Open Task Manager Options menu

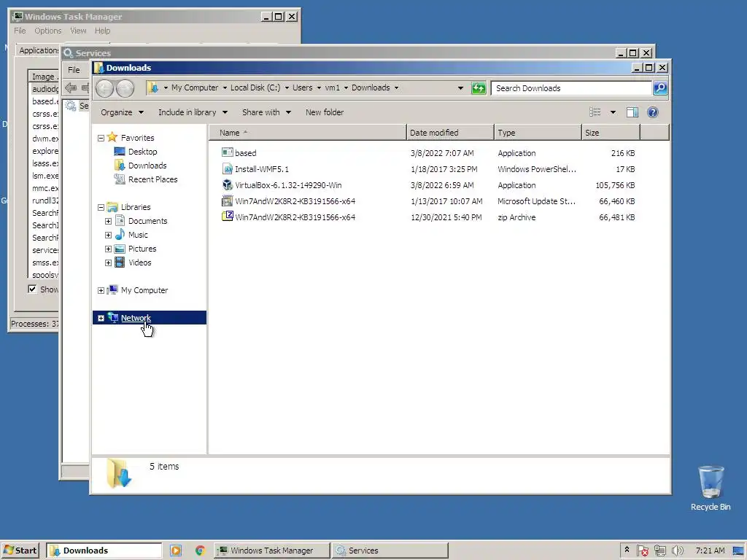48,31
